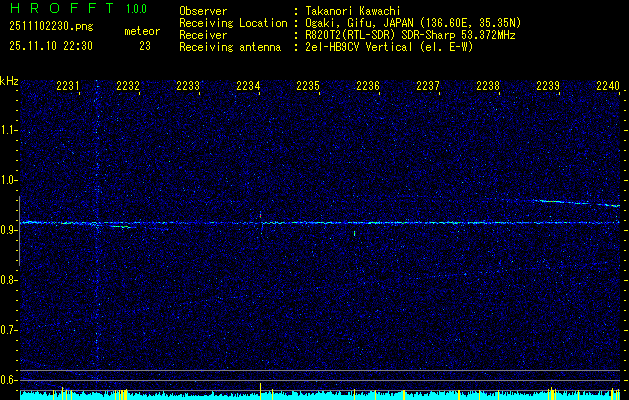The width and height of the screenshot is (629, 400).
Task: Click frequency axis label 0.8
Action: [x=8, y=280]
